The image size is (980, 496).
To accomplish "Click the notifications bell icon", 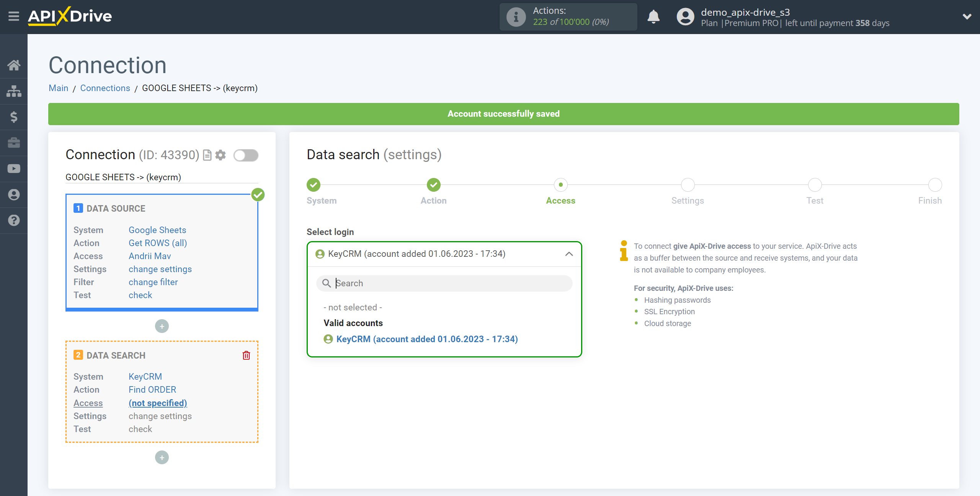I will [x=653, y=17].
